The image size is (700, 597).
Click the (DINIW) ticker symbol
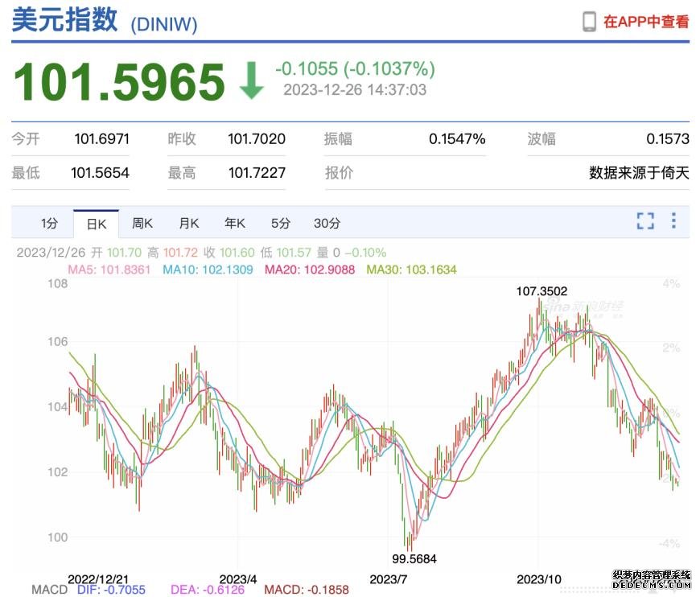(x=164, y=24)
